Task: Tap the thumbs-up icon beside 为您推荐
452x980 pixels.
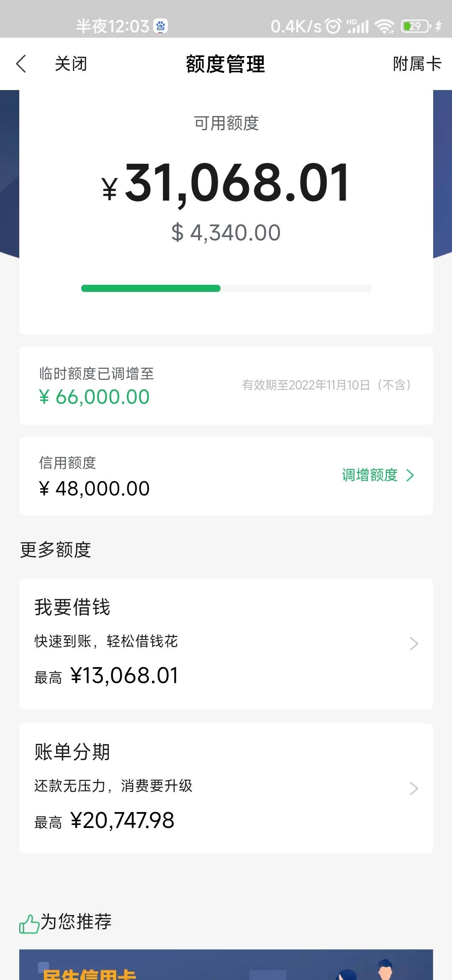Action: click(x=29, y=923)
